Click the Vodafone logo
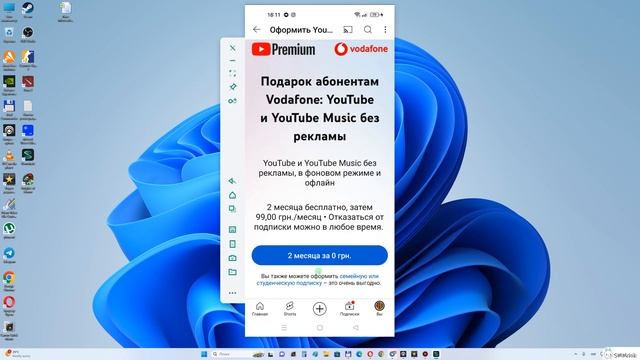The width and height of the screenshot is (640, 360). (361, 49)
